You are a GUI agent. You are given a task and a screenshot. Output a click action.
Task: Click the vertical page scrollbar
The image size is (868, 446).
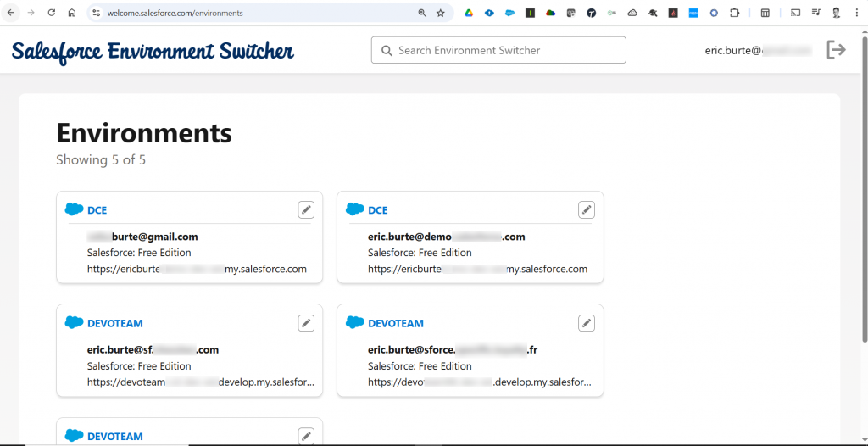pos(864,188)
